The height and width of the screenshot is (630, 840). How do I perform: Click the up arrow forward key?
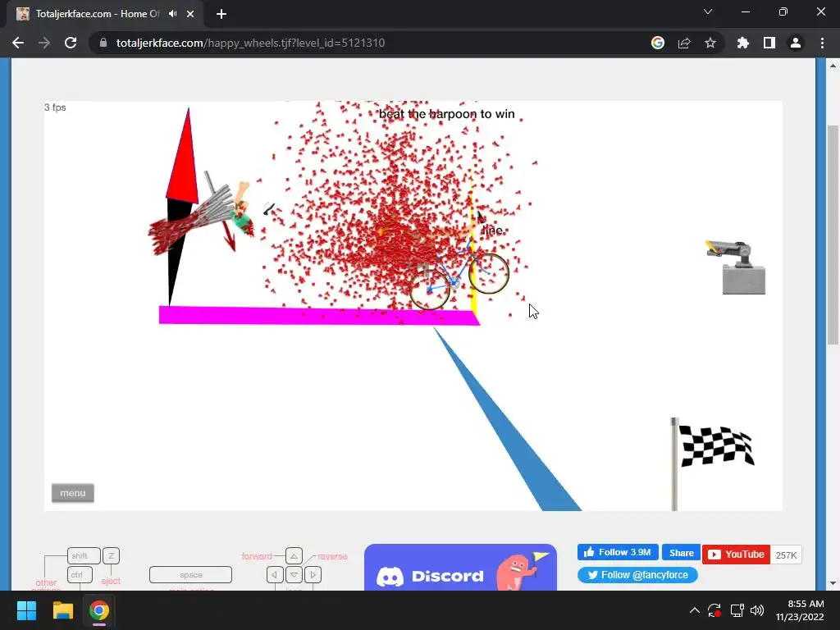[294, 556]
